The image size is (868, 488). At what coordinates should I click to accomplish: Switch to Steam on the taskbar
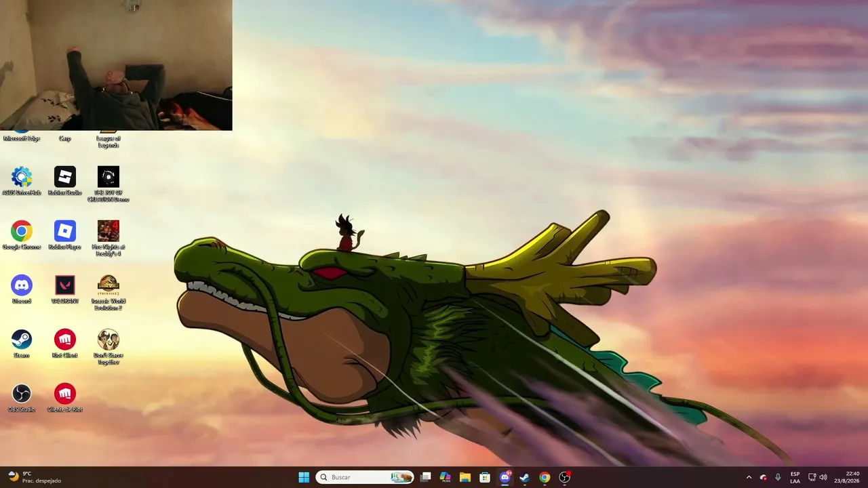point(525,477)
